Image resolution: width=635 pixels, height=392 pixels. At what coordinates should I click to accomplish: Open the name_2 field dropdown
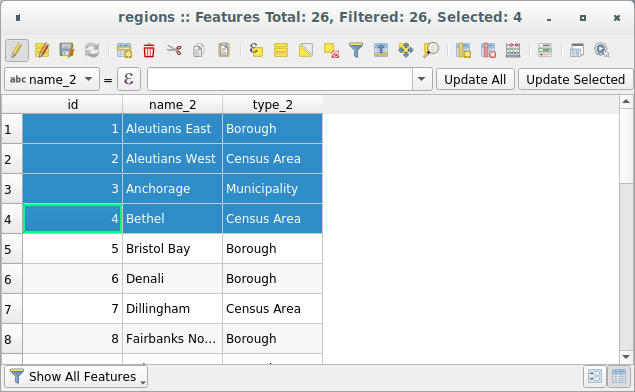pyautogui.click(x=52, y=79)
